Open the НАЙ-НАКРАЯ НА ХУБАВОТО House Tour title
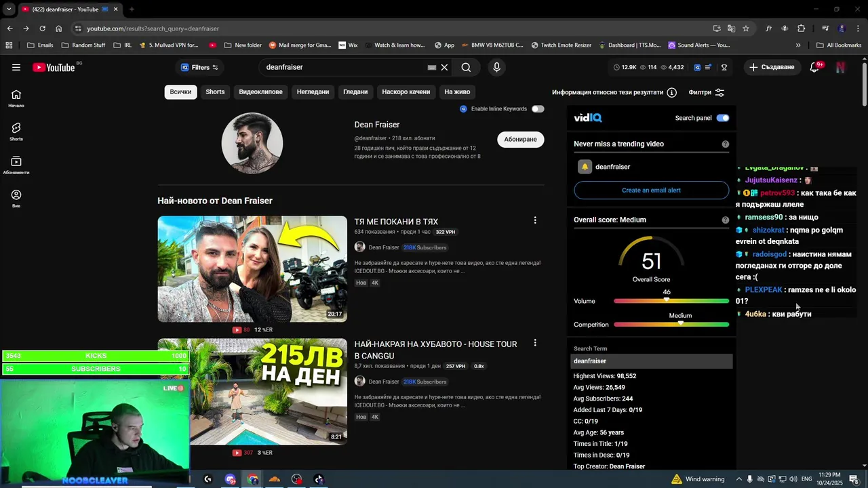Screen dimensions: 868x488 click(x=435, y=350)
